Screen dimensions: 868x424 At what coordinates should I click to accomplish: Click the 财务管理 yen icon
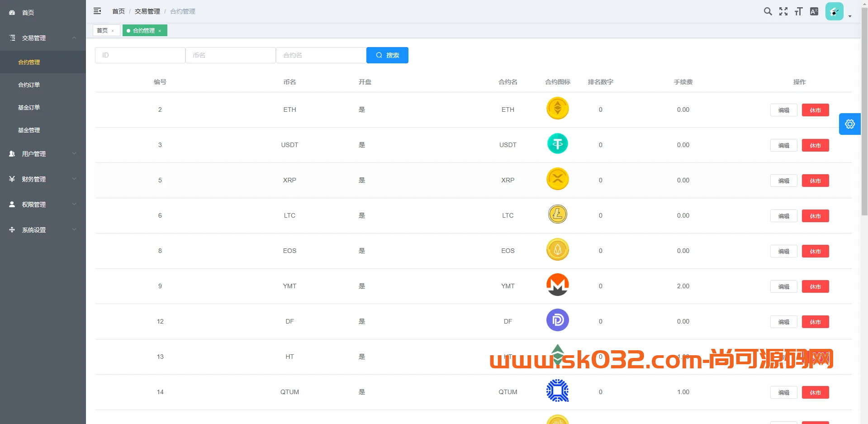[12, 179]
